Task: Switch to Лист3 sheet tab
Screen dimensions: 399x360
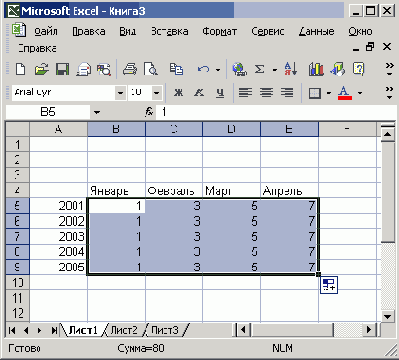Action: pyautogui.click(x=165, y=330)
